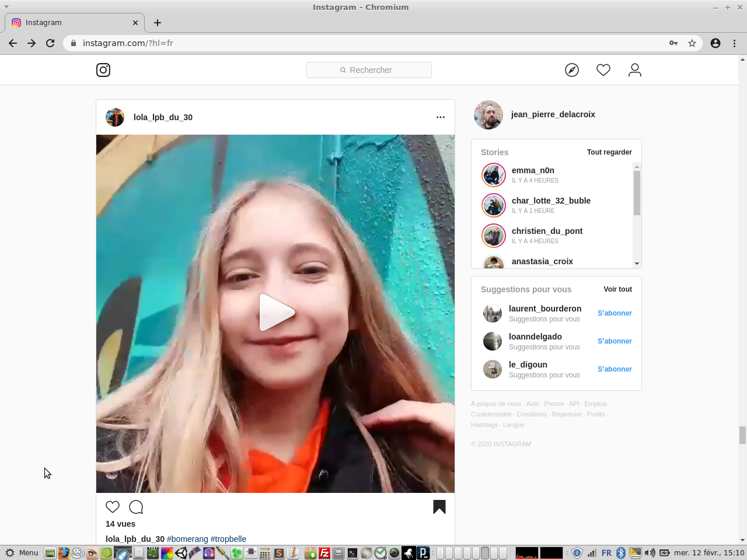Like the post with the heart icon
Screen dimensions: 747x560
113,507
